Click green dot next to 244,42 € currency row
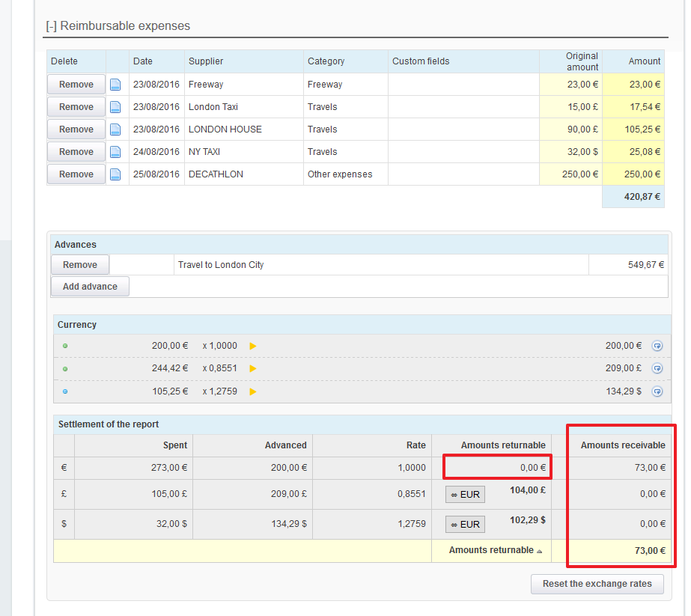 (x=65, y=369)
